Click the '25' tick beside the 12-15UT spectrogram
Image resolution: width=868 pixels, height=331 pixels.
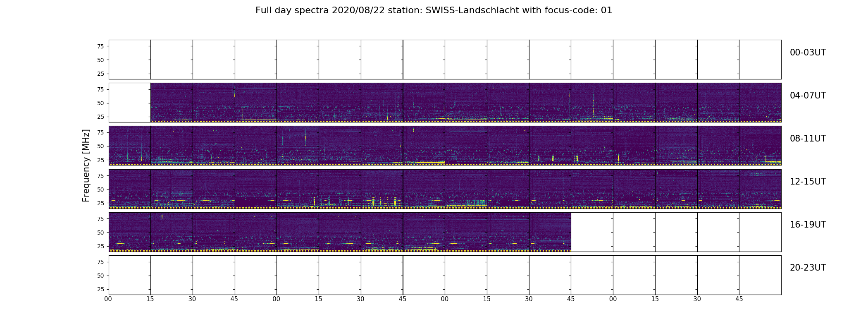[100, 203]
